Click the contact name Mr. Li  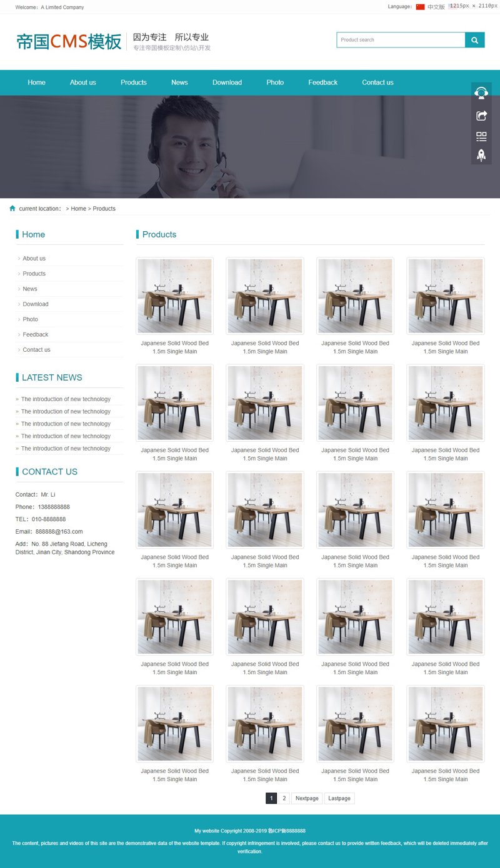point(48,495)
